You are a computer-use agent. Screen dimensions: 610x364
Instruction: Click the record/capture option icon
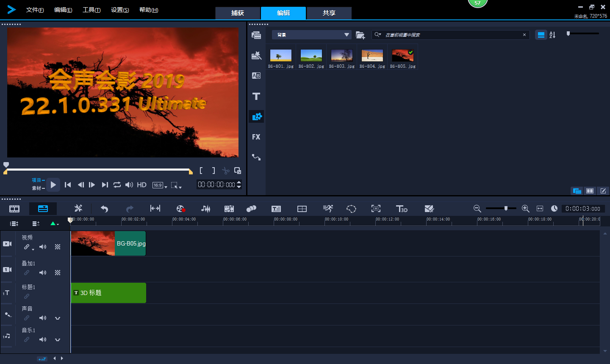tap(180, 209)
